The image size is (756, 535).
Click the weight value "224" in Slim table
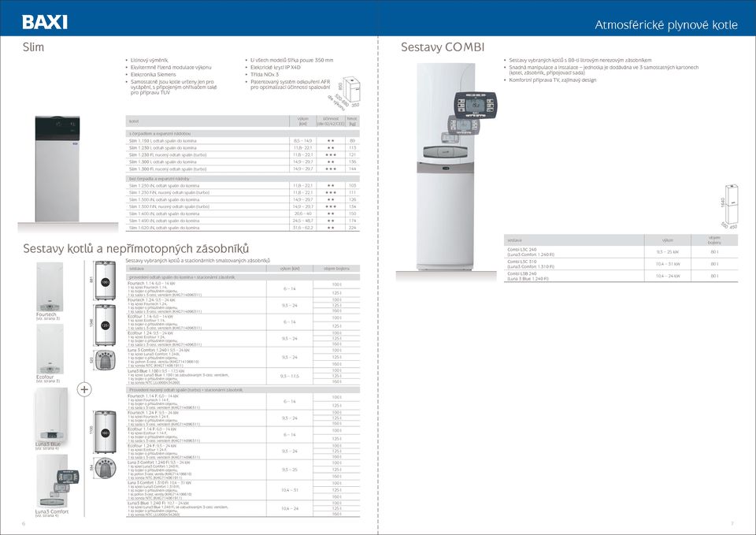(353, 228)
